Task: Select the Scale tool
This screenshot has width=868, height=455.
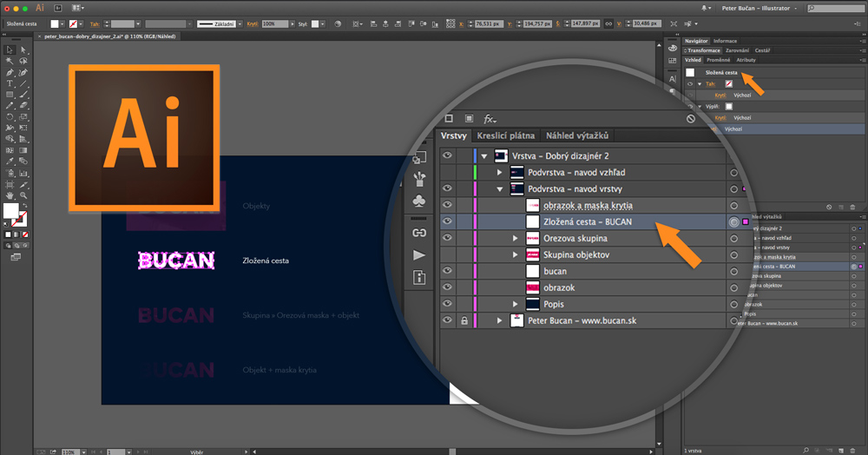Action: point(23,117)
